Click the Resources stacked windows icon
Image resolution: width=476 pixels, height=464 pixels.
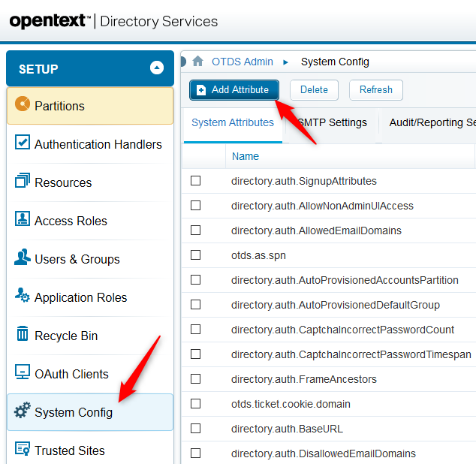[23, 180]
